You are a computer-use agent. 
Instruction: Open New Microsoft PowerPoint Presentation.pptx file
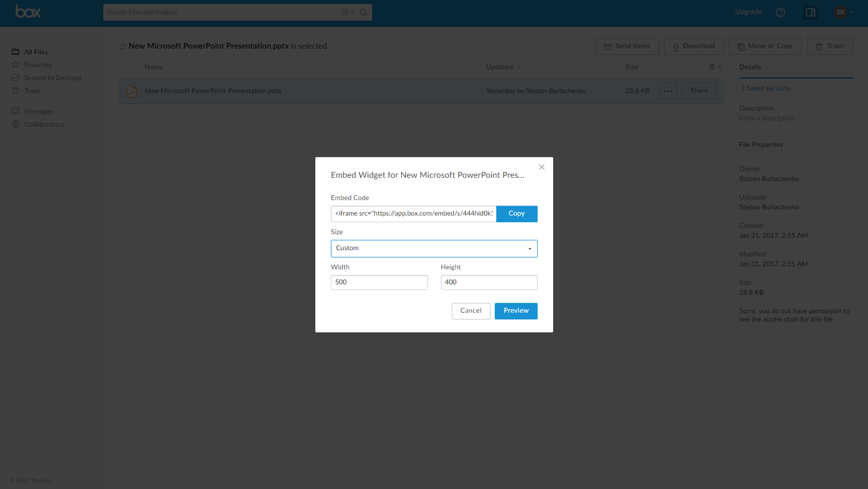(213, 91)
